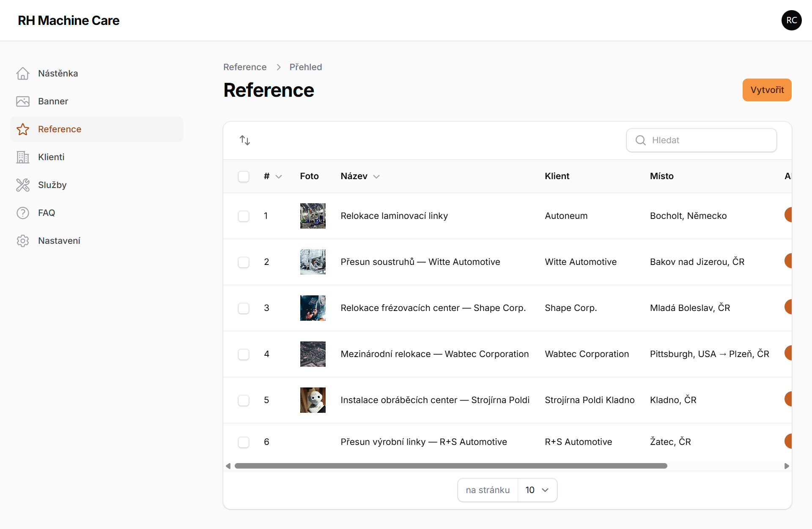Click the Pittsburgh, USA → Plzeň, ČR cell
The image size is (812, 529).
[x=710, y=354]
